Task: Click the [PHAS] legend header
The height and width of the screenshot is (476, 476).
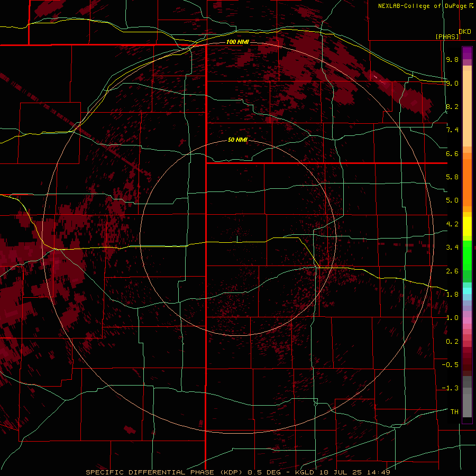Action: [447, 37]
